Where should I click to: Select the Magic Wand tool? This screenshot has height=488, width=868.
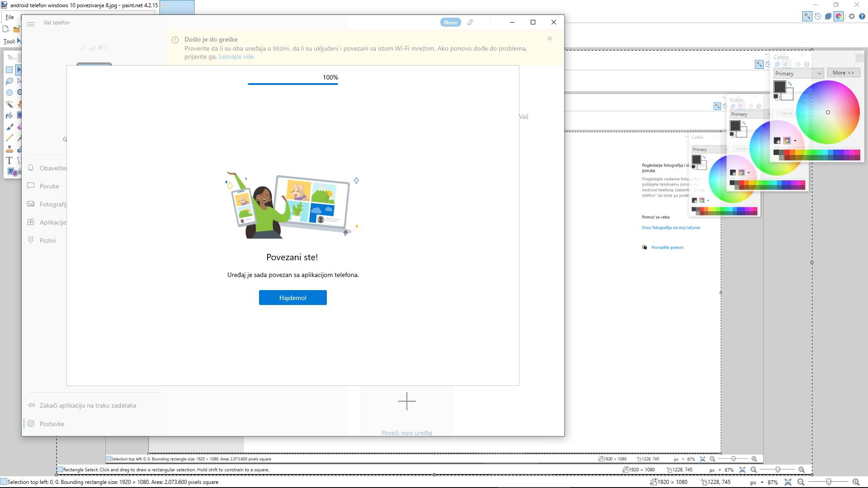(9, 103)
